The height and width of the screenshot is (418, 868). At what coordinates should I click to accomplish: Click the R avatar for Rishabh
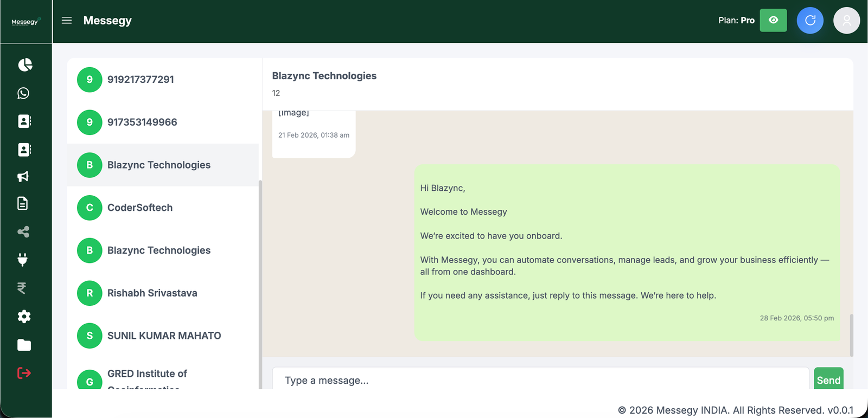pos(90,293)
